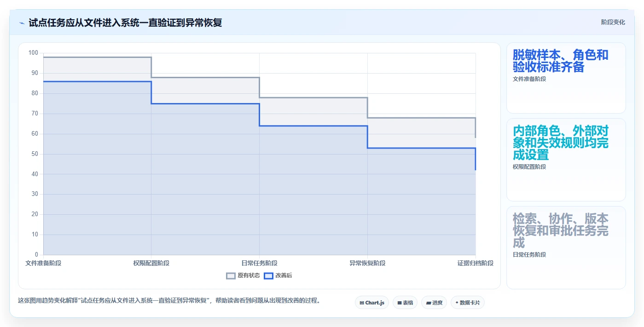The height and width of the screenshot is (327, 644).
Task: Select the 进度 tag chip
Action: pyautogui.click(x=434, y=303)
